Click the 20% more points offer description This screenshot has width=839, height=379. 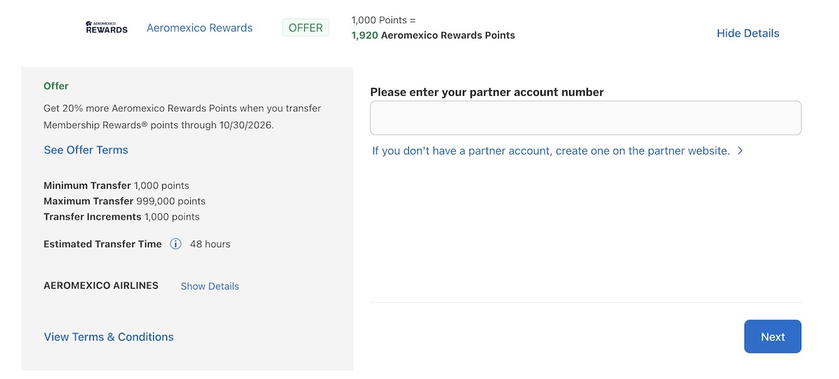(x=182, y=117)
